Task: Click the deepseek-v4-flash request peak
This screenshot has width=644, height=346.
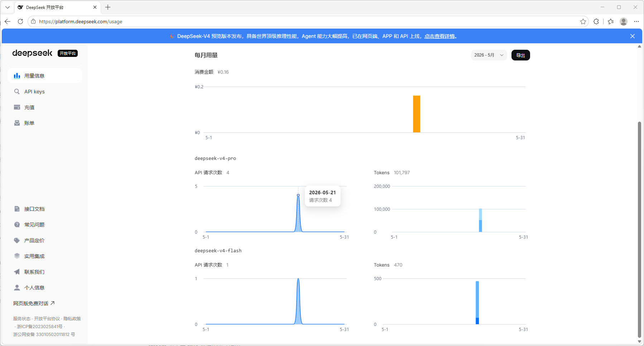Action: [298, 279]
